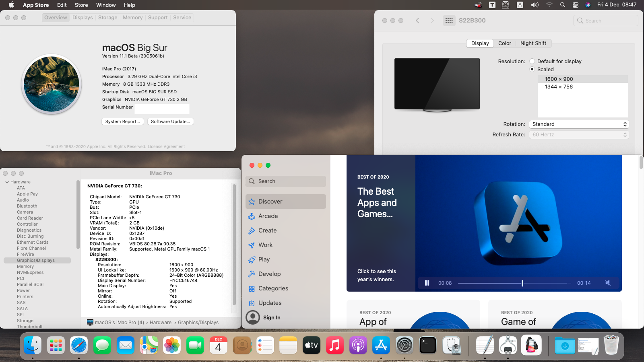Image resolution: width=644 pixels, height=362 pixels.
Task: Click Hardware in System Report path bar
Action: pyautogui.click(x=161, y=323)
